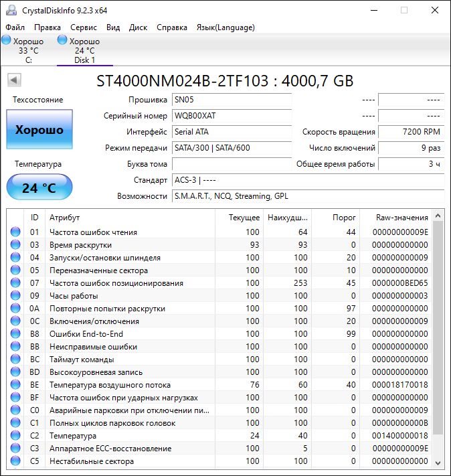
Task: Click the blue Хорошо health status button
Action: pyautogui.click(x=39, y=130)
